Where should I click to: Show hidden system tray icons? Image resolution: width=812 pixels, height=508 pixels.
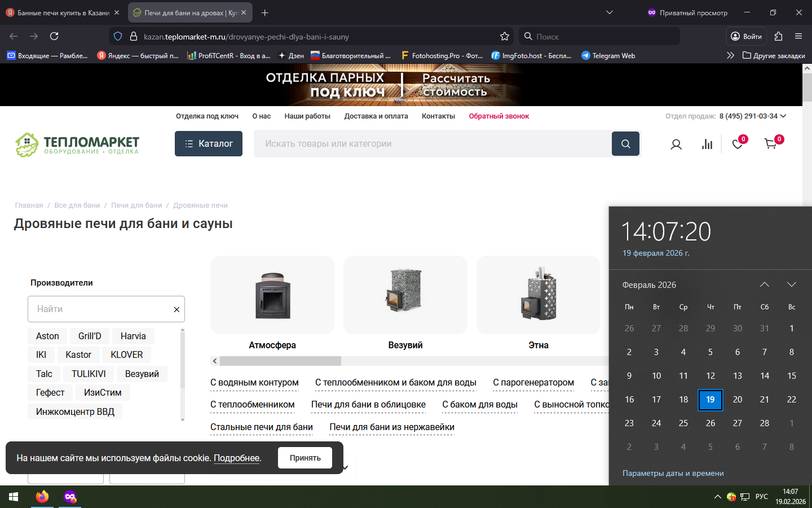[x=717, y=497]
